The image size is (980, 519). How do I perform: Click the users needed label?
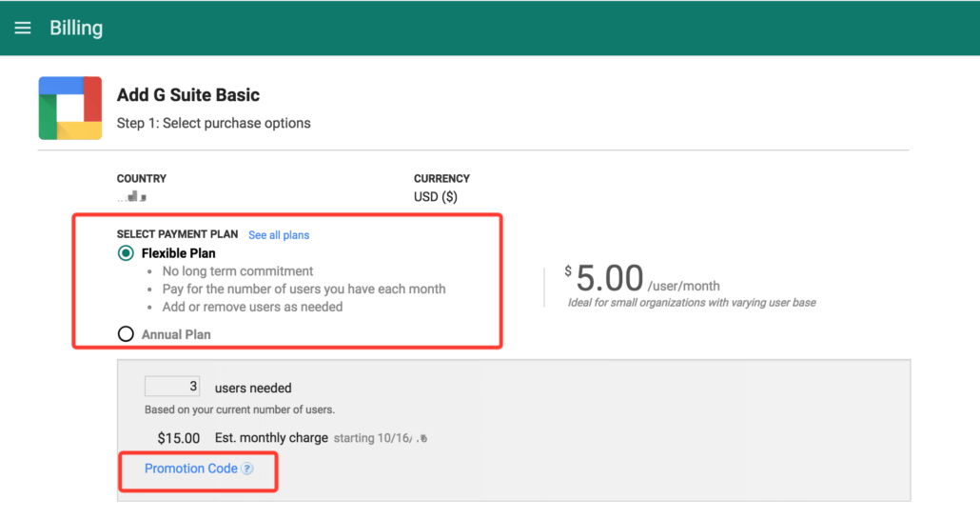(253, 389)
